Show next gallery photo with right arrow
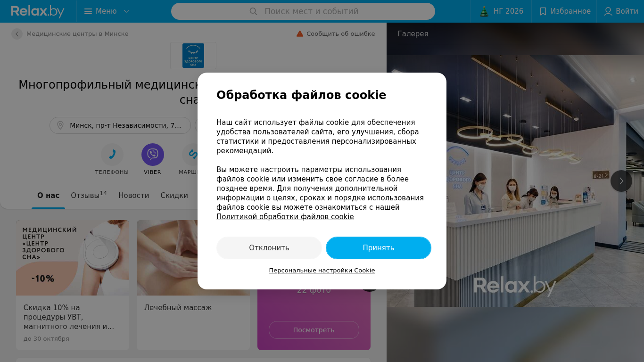This screenshot has height=362, width=644. pyautogui.click(x=621, y=181)
